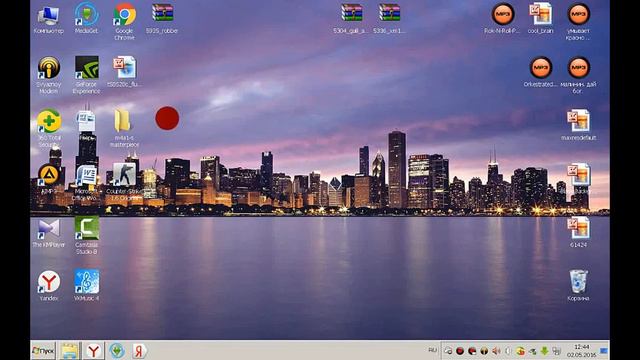640x360 pixels.
Task: Launch the GeForce Experience shortcut
Action: (x=86, y=75)
